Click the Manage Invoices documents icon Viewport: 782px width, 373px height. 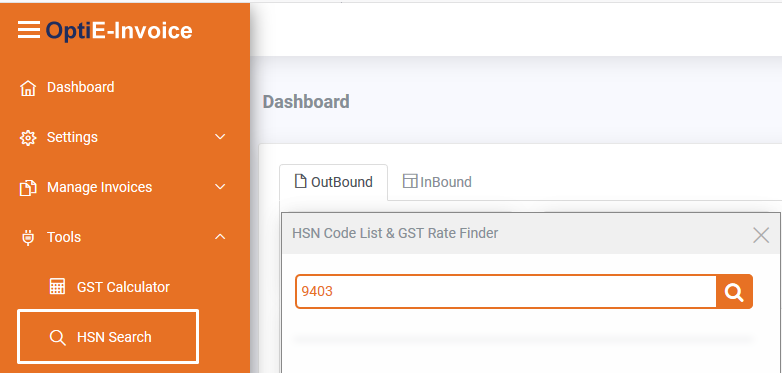click(28, 188)
